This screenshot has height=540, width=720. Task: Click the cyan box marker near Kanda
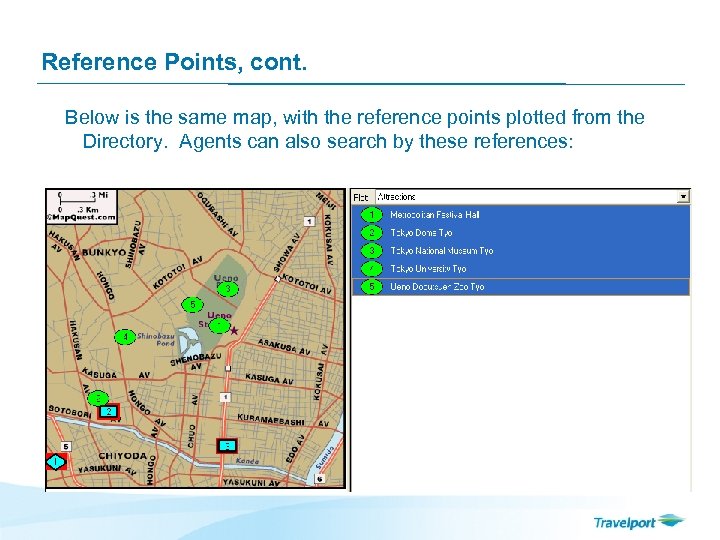click(x=227, y=446)
